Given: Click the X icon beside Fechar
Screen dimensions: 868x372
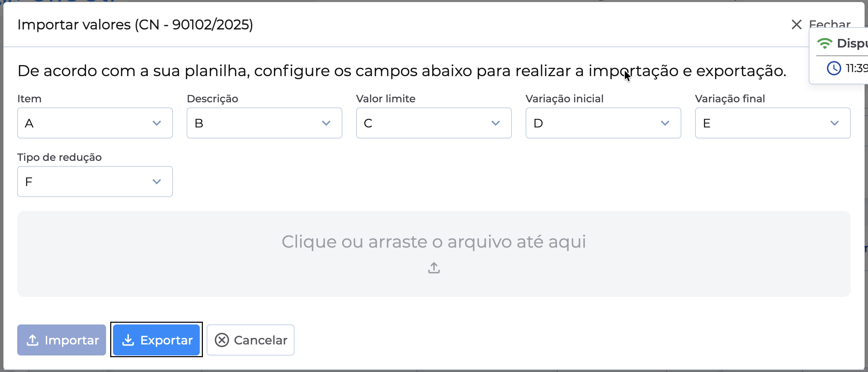Looking at the screenshot, I should [796, 24].
